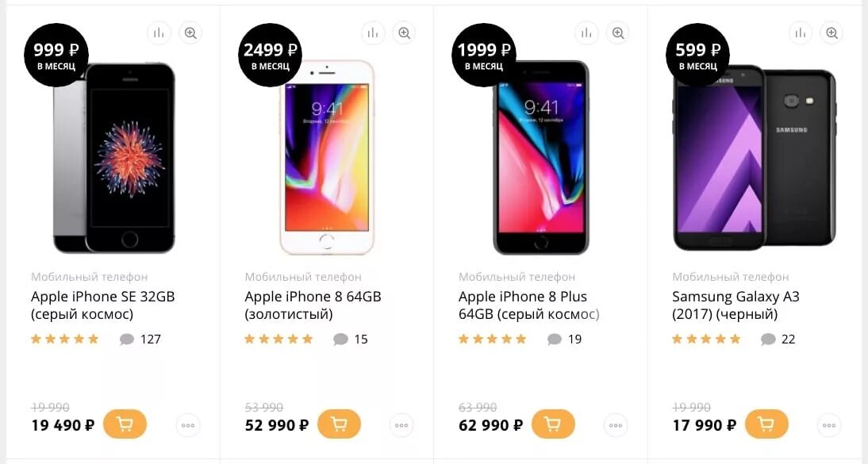
Task: Open quick view magnifier for Samsung Galaxy A3
Action: tap(832, 33)
